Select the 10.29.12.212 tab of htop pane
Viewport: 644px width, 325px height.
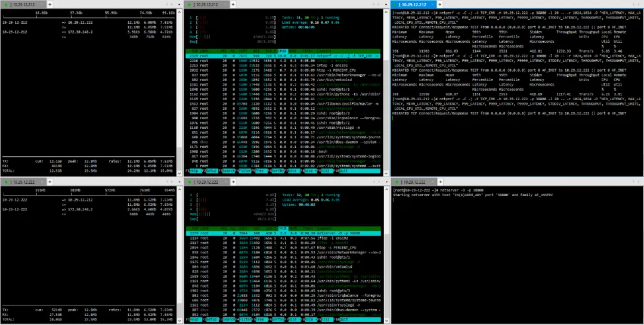coord(207,4)
